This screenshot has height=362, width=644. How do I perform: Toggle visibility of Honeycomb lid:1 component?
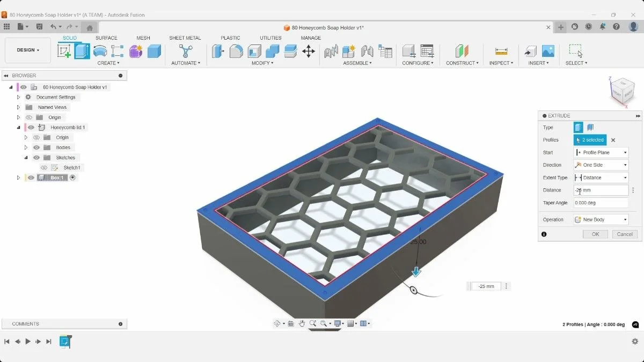click(31, 128)
